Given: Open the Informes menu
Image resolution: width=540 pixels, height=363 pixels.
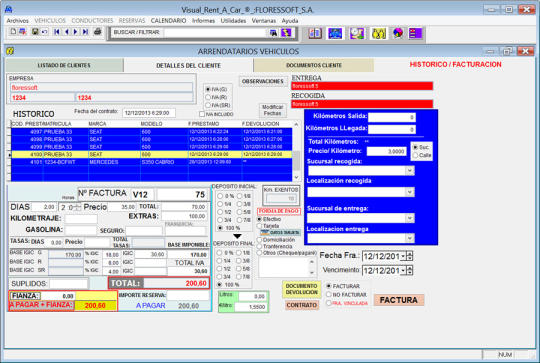Looking at the screenshot, I should click(203, 21).
